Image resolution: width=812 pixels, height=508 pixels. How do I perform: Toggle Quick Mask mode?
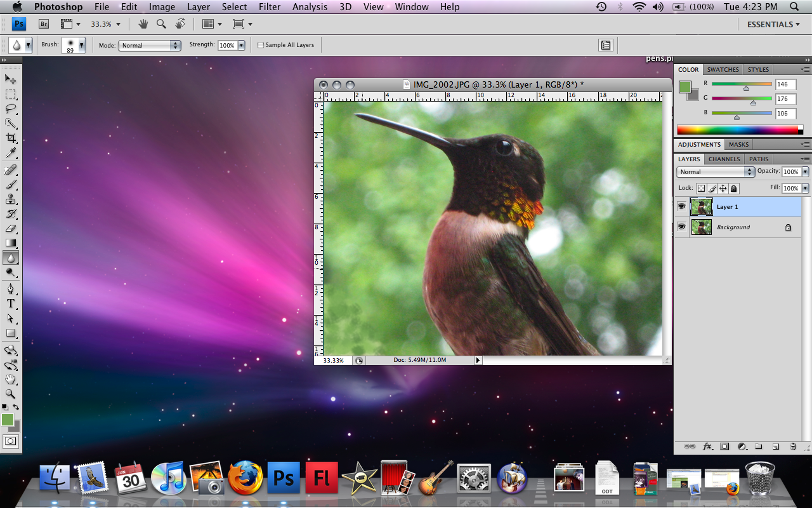[11, 441]
